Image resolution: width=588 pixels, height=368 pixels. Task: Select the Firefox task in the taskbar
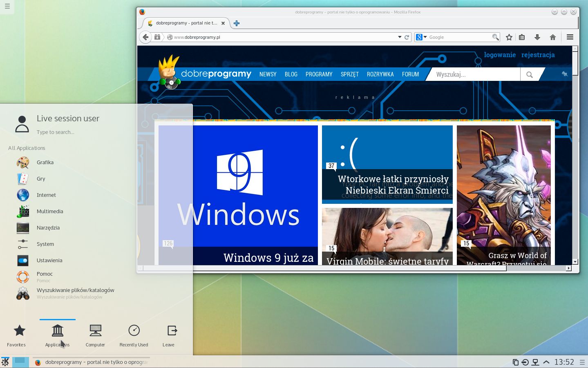(x=91, y=362)
